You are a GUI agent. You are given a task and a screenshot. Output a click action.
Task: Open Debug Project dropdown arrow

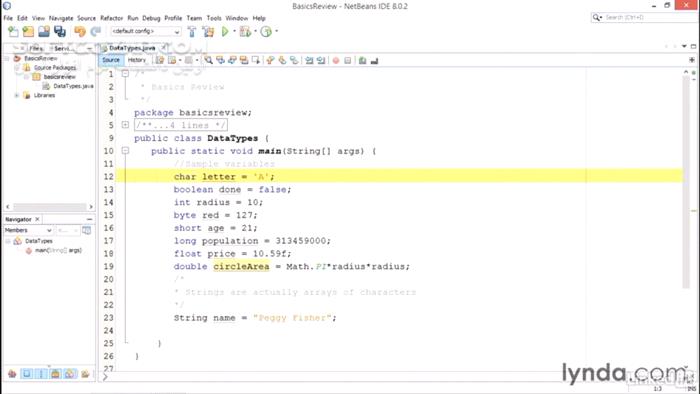[x=255, y=31]
